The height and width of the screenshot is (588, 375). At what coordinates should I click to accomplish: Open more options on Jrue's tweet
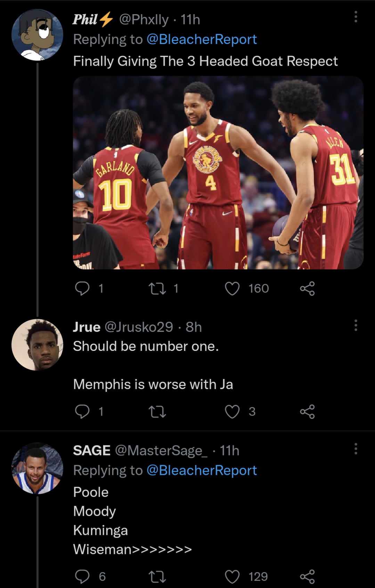[x=356, y=325]
